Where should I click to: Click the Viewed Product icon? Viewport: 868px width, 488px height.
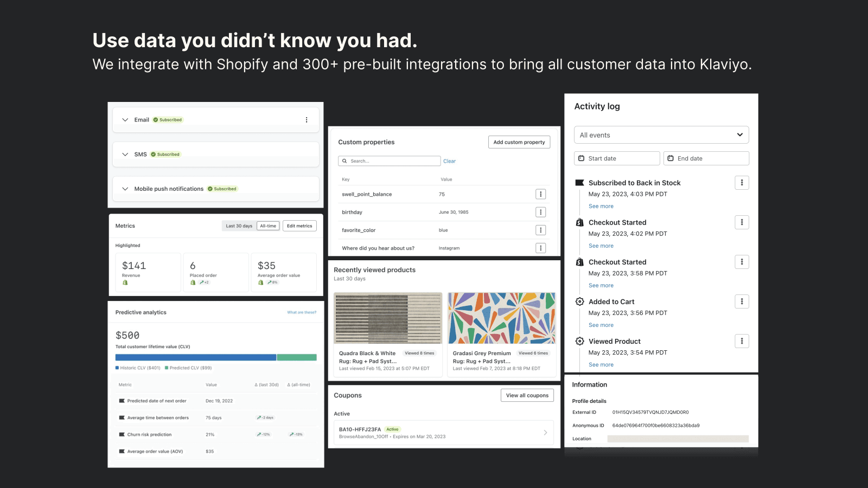[579, 341]
